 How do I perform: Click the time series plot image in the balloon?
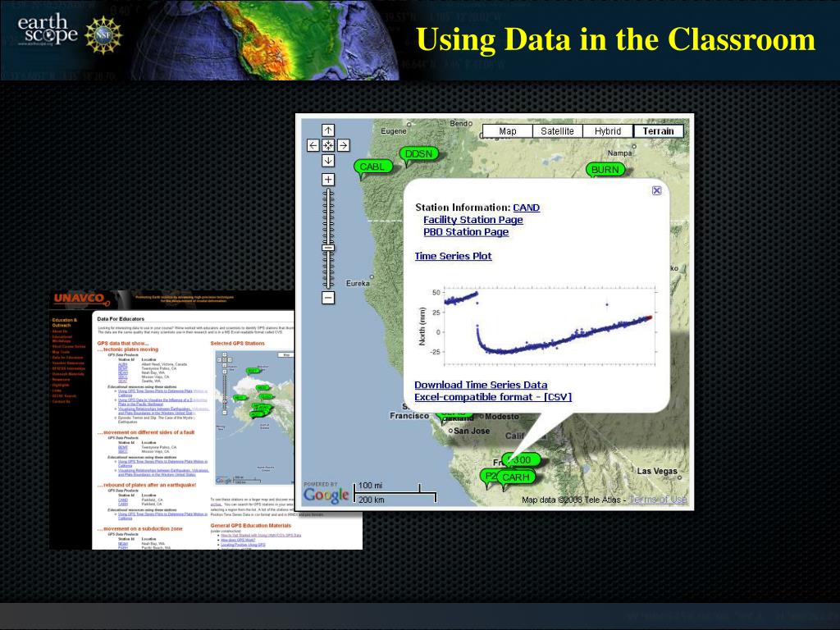[537, 326]
